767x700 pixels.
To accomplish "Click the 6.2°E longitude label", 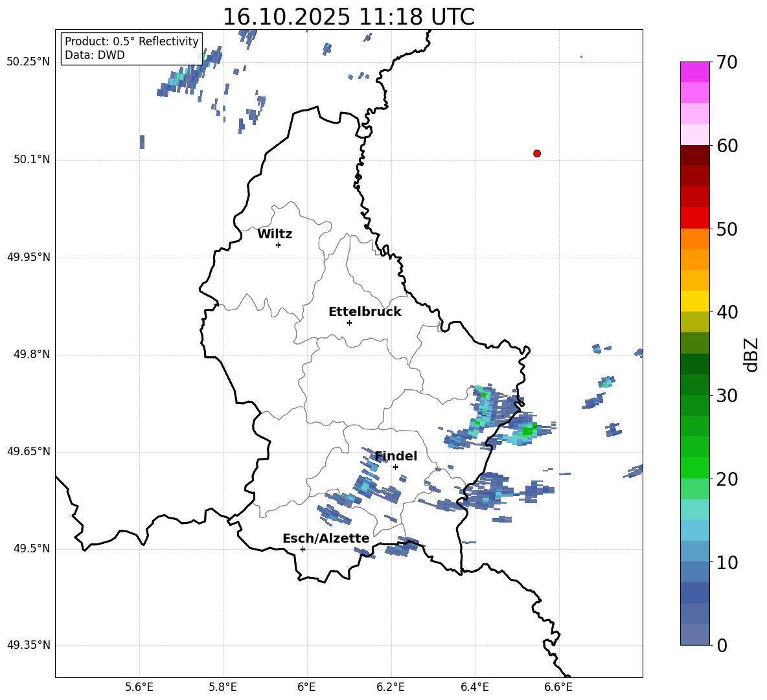I will click(x=391, y=687).
